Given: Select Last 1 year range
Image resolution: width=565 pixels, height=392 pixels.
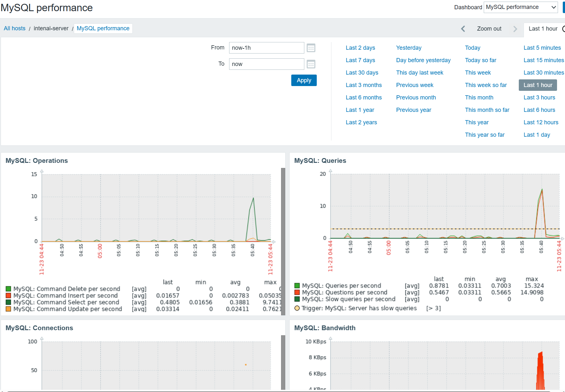Looking at the screenshot, I should pos(360,110).
